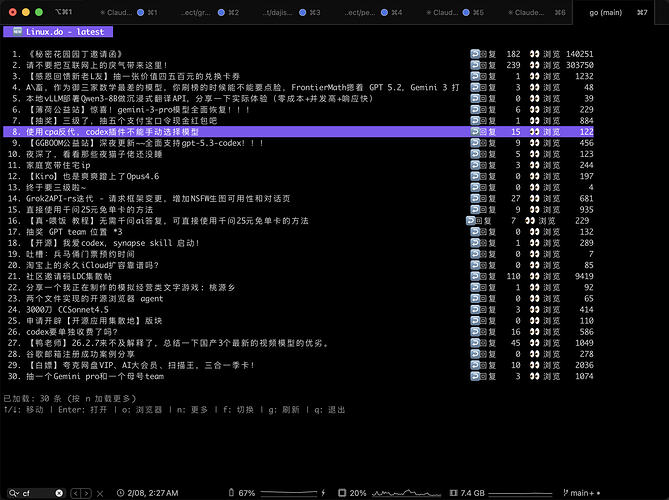Click eyes icon in row 18 with 289 views
Viewport: 669px width, 500px height.
(x=534, y=243)
